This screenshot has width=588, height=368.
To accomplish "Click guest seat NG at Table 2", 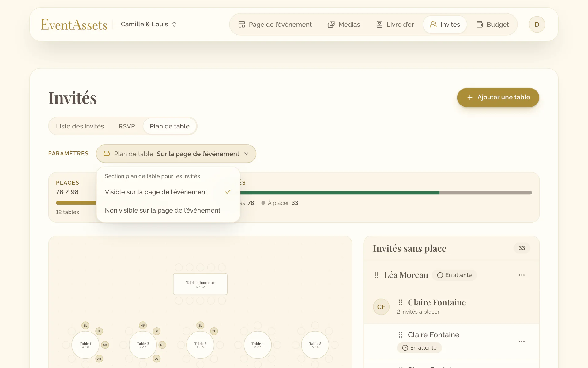I will 162,345.
